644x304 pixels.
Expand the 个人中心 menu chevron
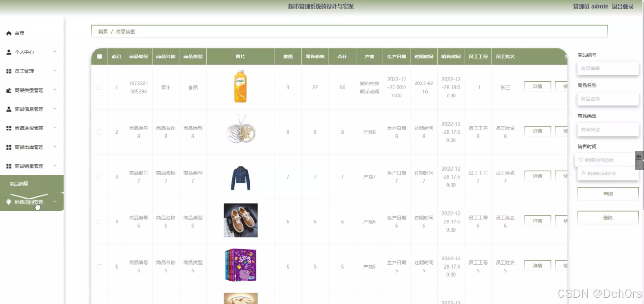[55, 51]
